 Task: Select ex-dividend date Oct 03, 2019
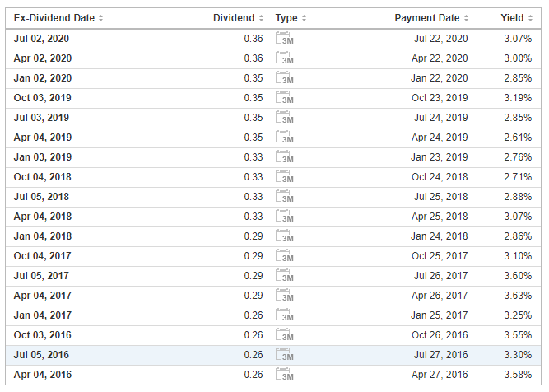coord(42,98)
